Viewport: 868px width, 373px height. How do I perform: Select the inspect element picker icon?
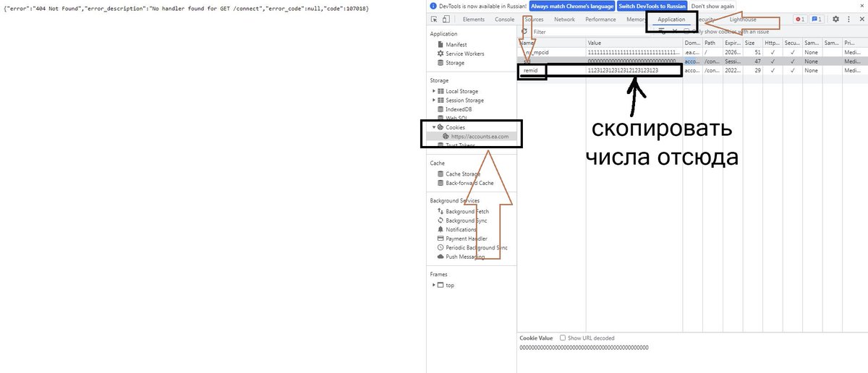pos(434,20)
